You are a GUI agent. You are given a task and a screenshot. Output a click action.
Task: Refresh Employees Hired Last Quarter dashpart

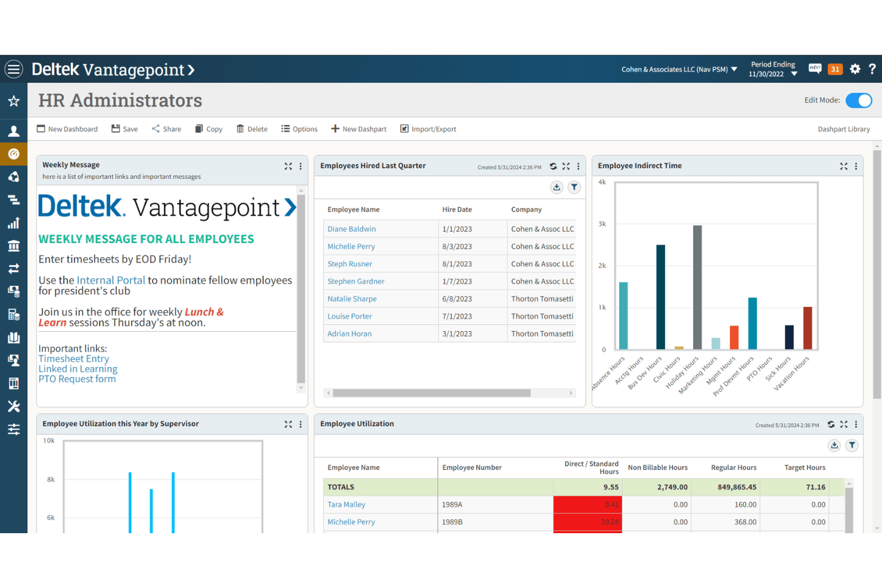pos(553,166)
